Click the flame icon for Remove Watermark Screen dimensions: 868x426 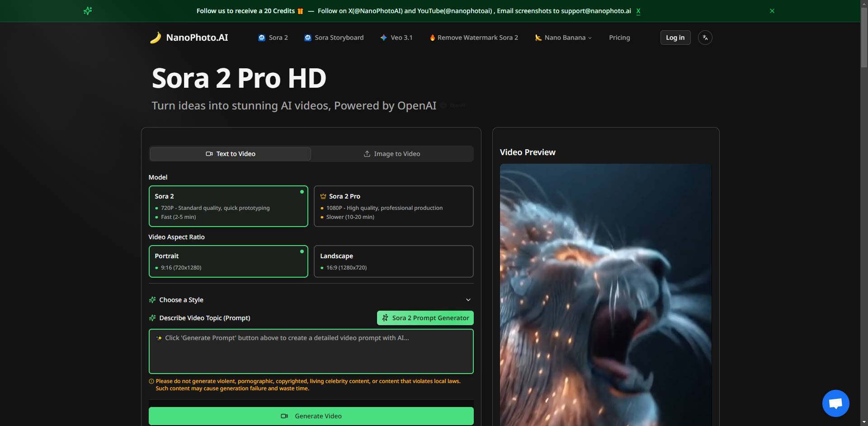pos(432,38)
